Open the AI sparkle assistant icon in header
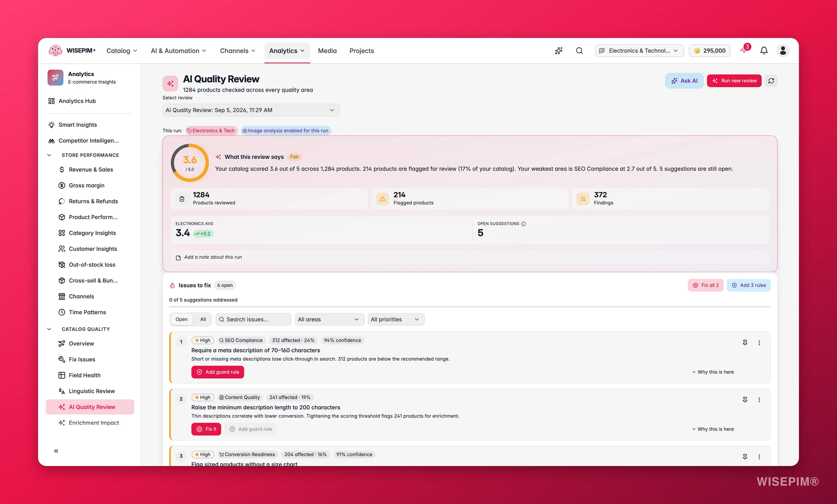Screen dimensions: 837x504 (559, 51)
